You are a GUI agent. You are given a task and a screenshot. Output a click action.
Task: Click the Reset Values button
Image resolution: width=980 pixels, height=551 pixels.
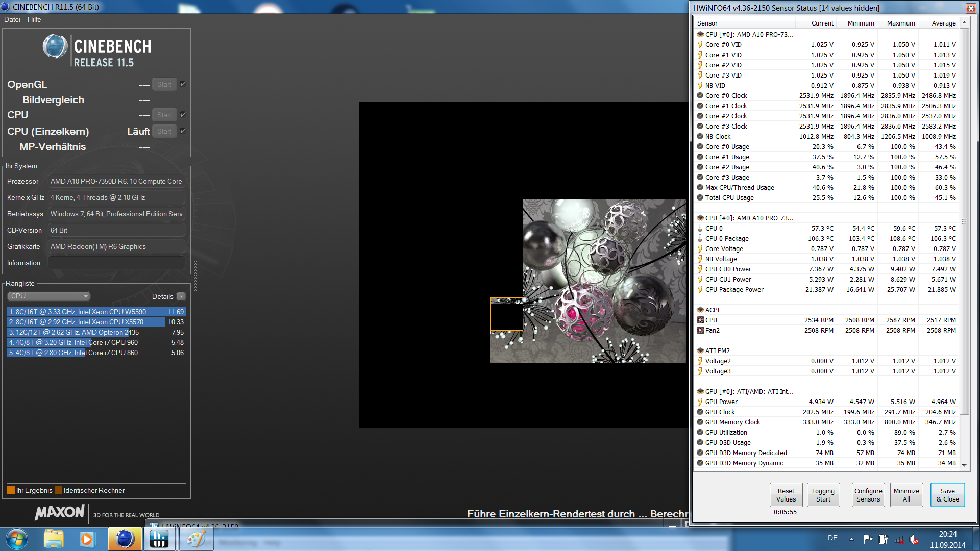point(786,495)
